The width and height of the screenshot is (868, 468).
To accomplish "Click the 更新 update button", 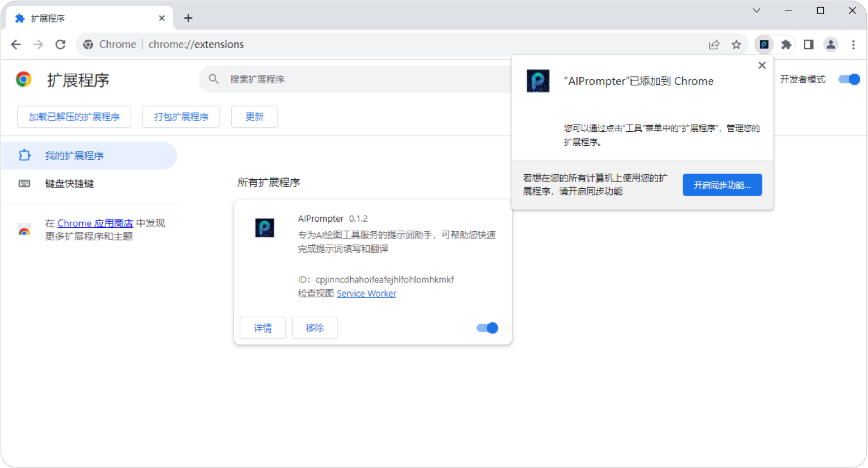I will (254, 117).
